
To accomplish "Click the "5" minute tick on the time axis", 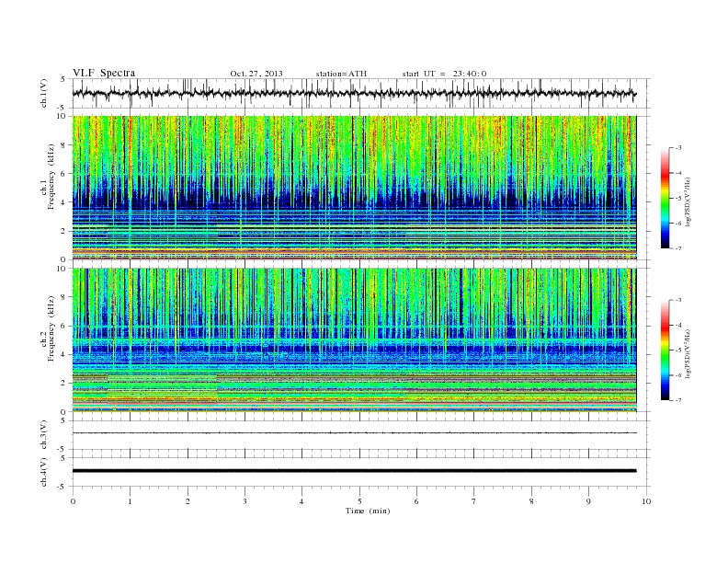I will point(359,501).
